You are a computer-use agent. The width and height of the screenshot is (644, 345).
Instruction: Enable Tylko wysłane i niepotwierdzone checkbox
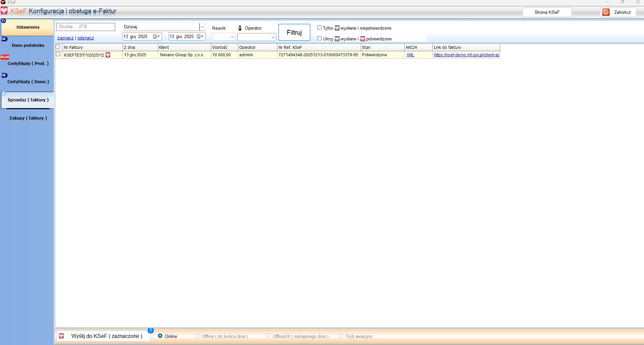[319, 28]
